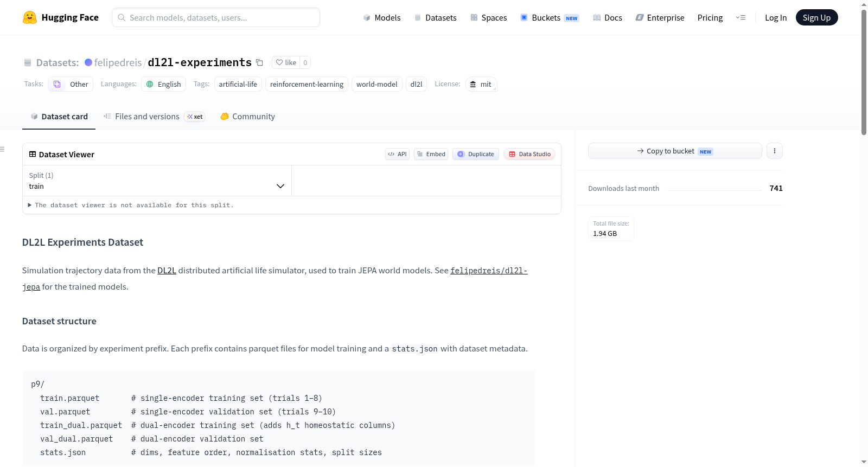This screenshot has height=467, width=868.
Task: Click the downloads last month value 741
Action: tap(776, 188)
